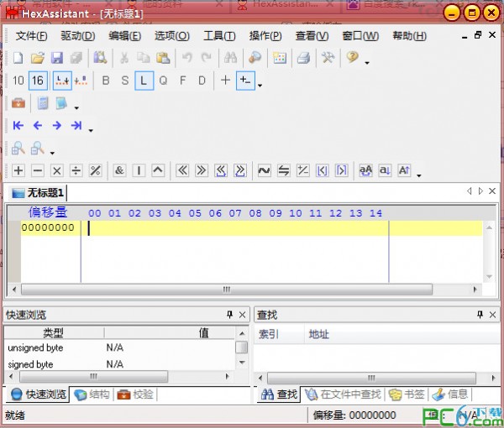Switch to decimal display with the 10 button

pos(18,81)
